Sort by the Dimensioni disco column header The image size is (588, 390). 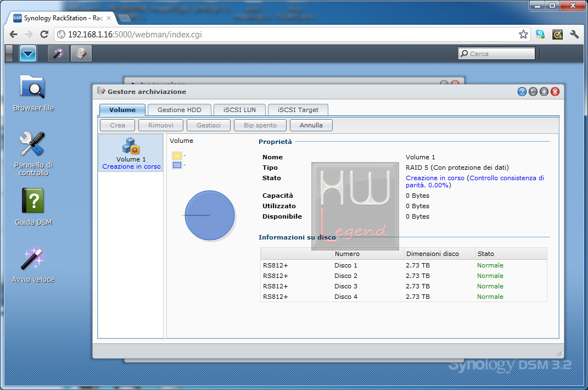point(439,254)
